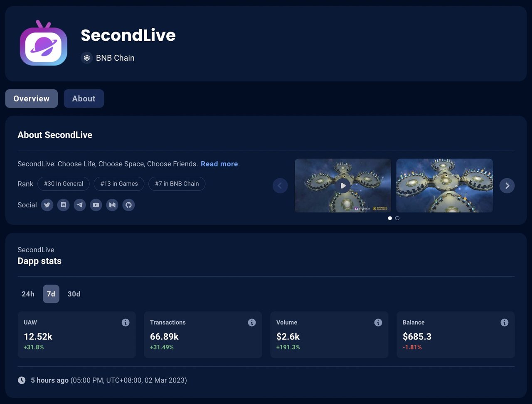Click the BNB Chain label under title
This screenshot has width=532, height=404.
[x=115, y=58]
